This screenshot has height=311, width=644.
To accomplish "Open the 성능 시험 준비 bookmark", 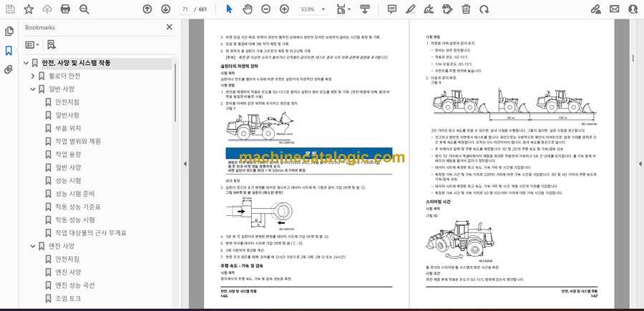I will (x=75, y=194).
